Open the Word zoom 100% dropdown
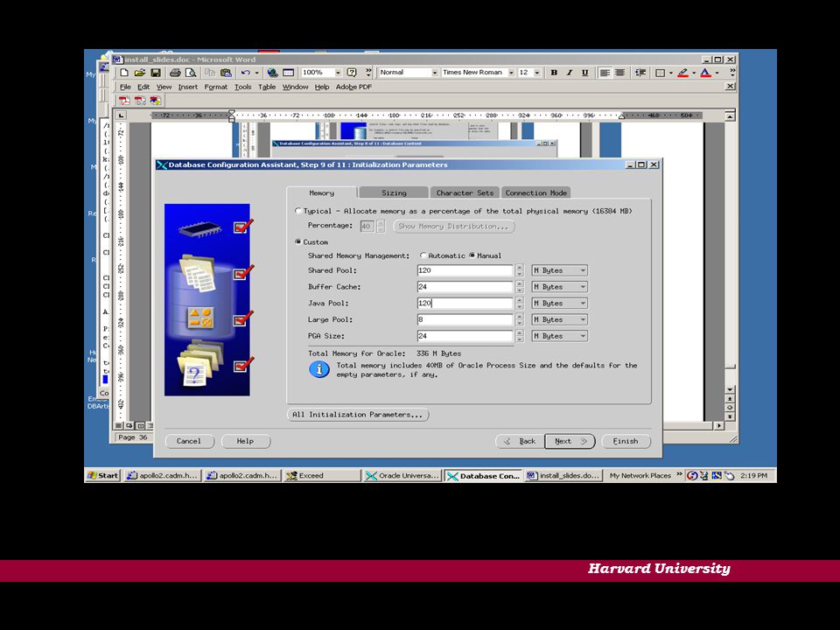The height and width of the screenshot is (630, 840). [x=338, y=73]
